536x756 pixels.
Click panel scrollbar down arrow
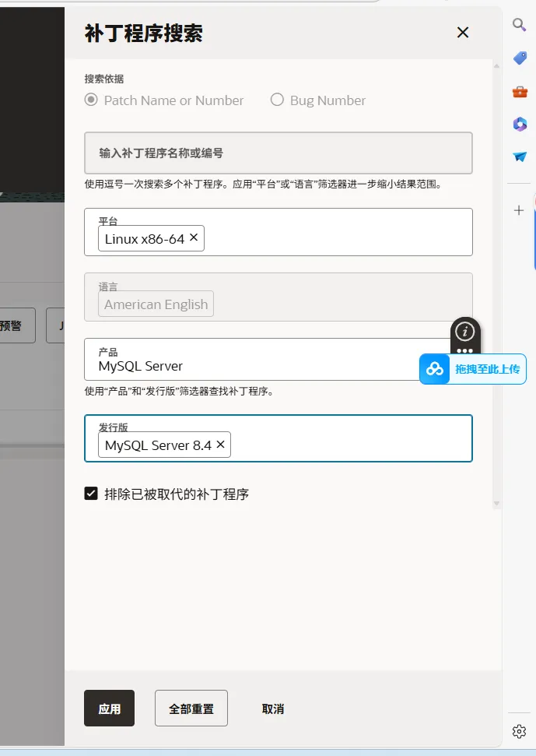coord(496,504)
